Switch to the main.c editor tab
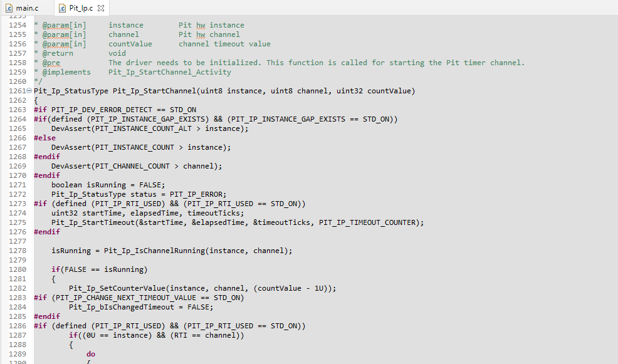The height and width of the screenshot is (364, 618). tap(27, 8)
